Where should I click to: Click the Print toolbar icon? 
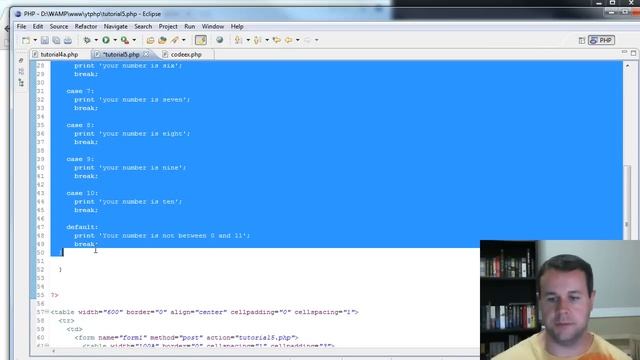click(x=68, y=40)
